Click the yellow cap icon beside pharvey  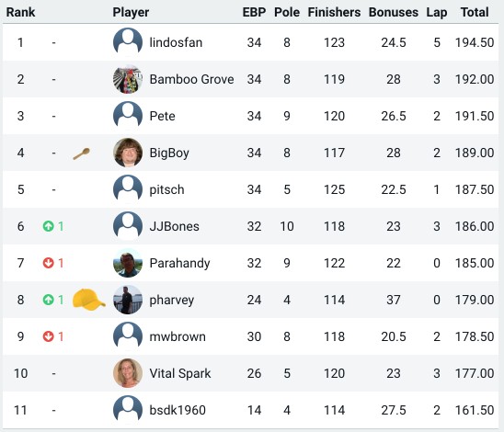coord(88,300)
